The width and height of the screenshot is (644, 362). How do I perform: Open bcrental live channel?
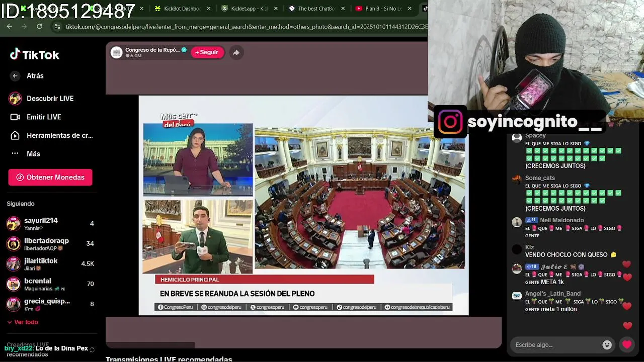point(50,284)
